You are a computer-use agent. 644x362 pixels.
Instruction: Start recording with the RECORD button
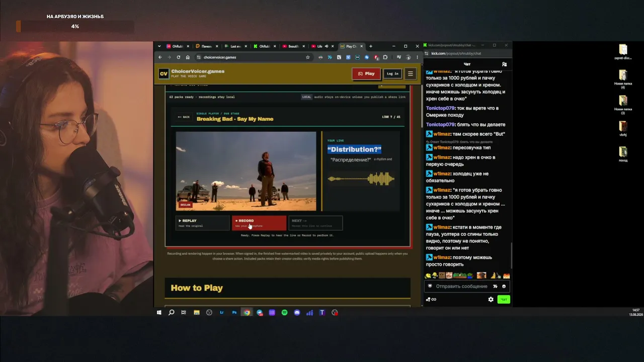click(259, 223)
